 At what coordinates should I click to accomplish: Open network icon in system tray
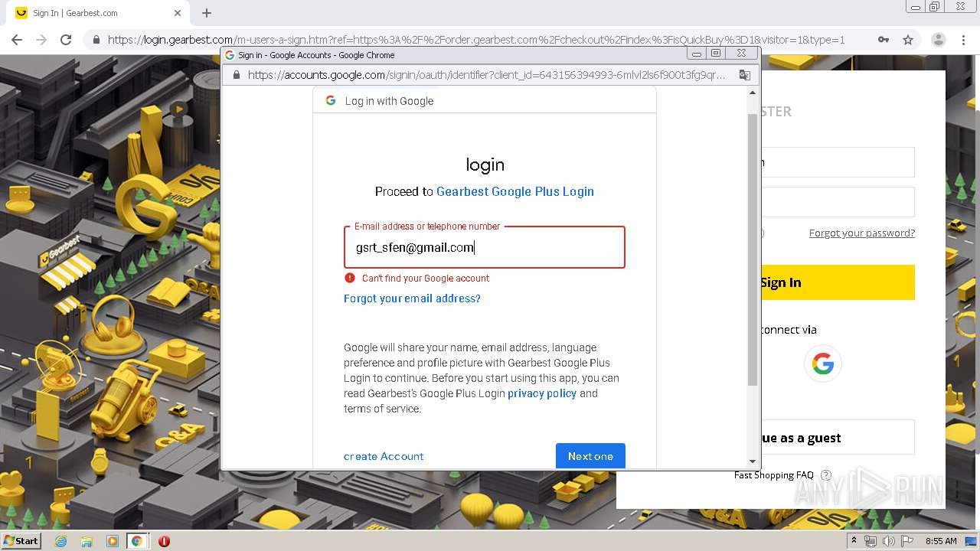click(871, 541)
